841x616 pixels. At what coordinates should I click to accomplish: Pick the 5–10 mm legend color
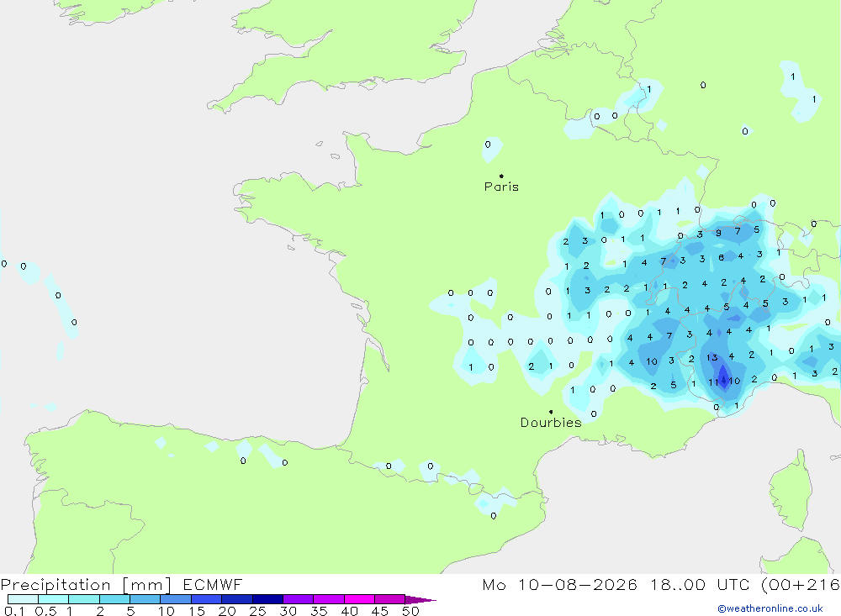point(145,599)
